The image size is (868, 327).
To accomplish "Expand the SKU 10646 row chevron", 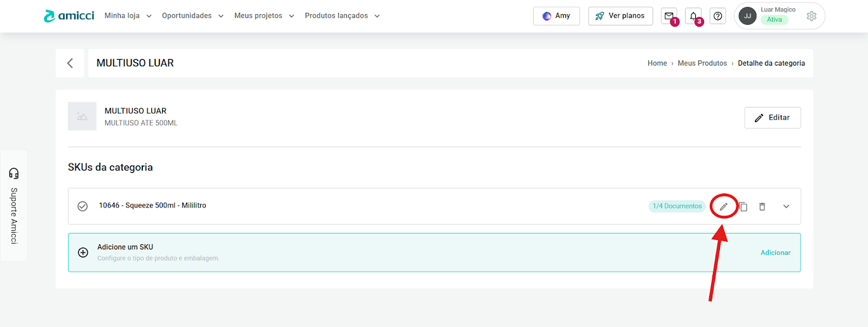I will pyautogui.click(x=786, y=206).
